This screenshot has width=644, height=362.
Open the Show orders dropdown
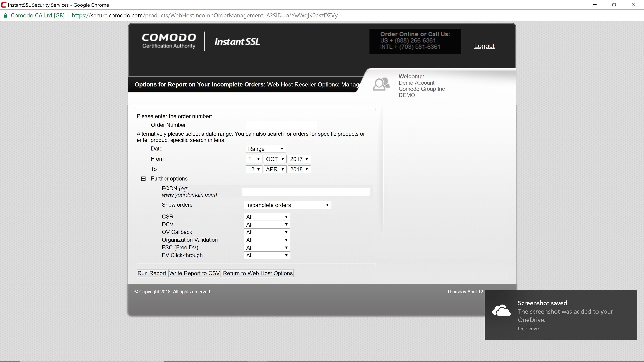(x=287, y=205)
